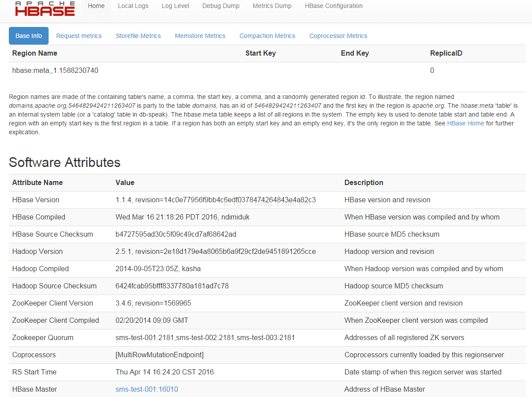Click the Region Name column header
532x397 pixels.
point(34,53)
